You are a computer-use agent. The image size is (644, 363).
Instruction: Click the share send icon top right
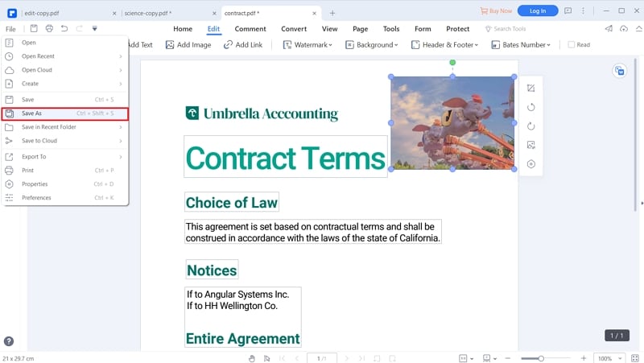pos(609,28)
